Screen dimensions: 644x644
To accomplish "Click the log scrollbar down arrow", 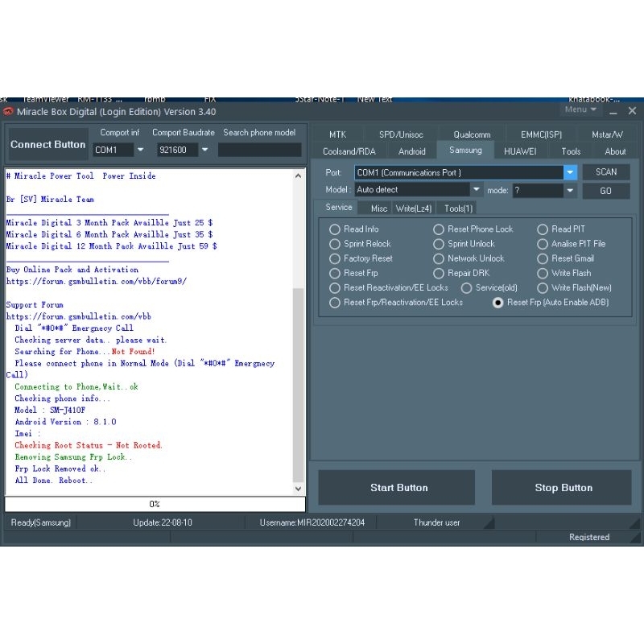I will click(298, 489).
